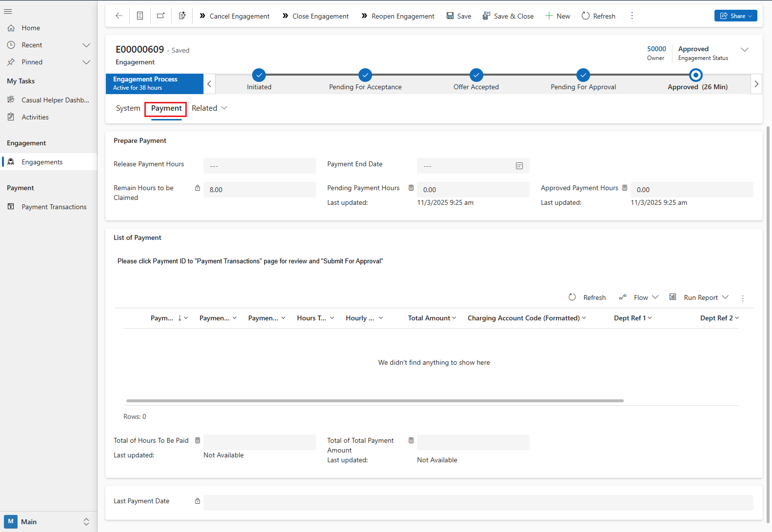The width and height of the screenshot is (772, 532).
Task: Click the Payment End Date calendar icon
Action: pos(519,166)
